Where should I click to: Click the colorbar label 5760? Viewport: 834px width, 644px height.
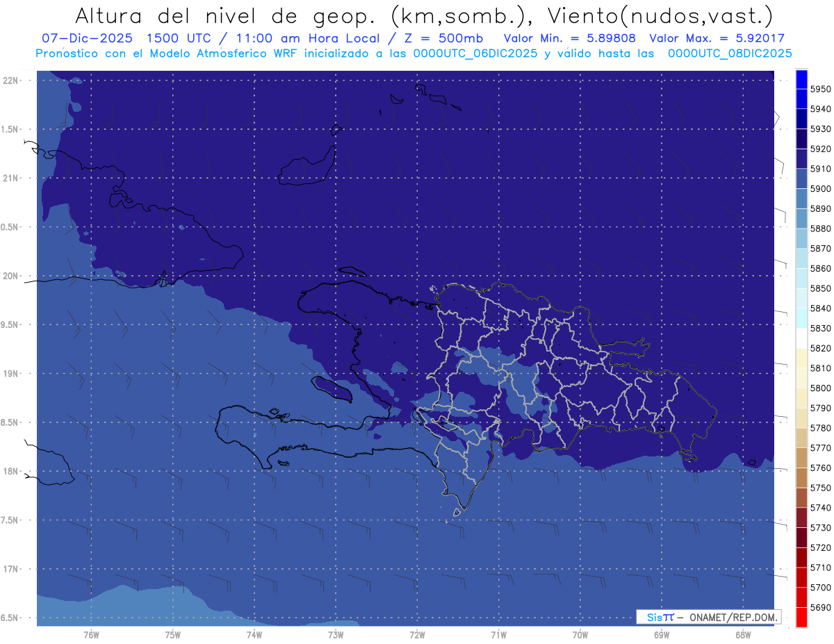tap(821, 468)
